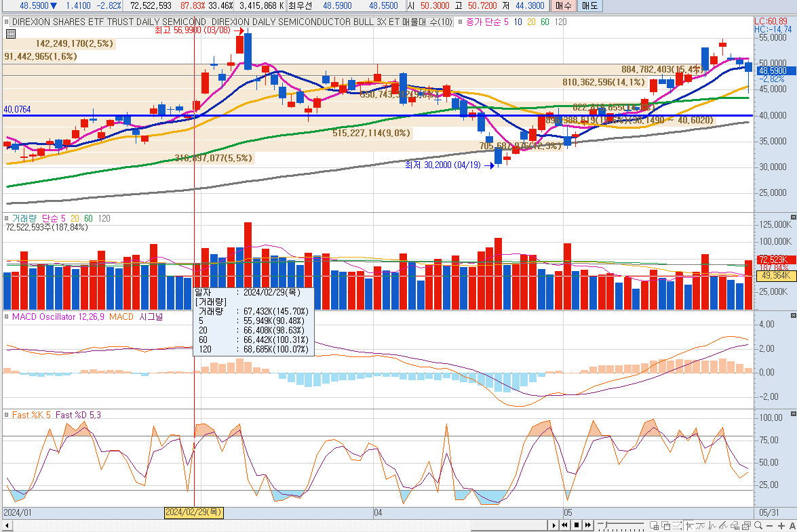
Task: Click the 60-period MA legend in price chart
Action: 545,22
